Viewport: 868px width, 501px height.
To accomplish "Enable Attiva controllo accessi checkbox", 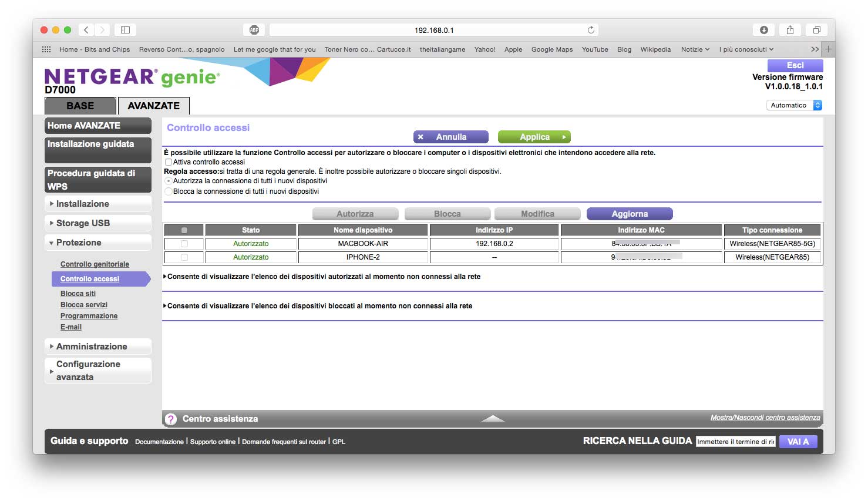I will [x=169, y=162].
